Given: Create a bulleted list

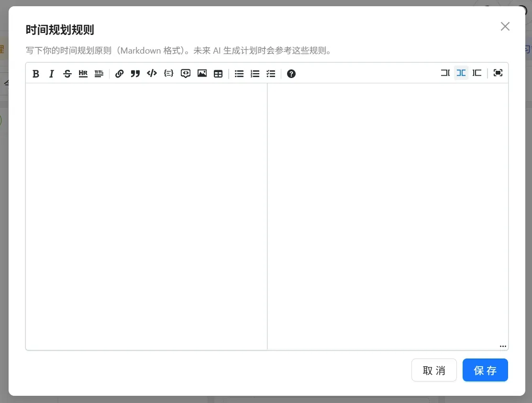Looking at the screenshot, I should (239, 74).
